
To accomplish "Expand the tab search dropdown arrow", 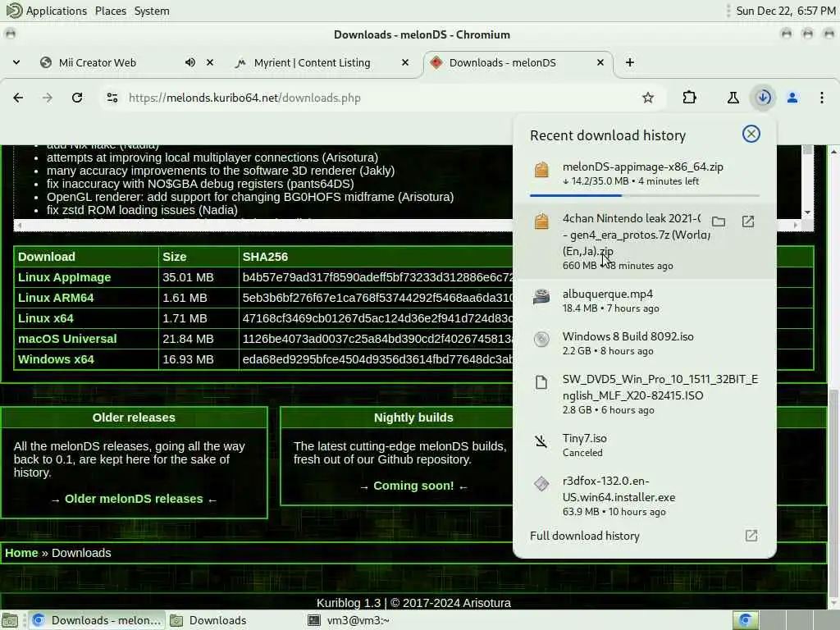I will click(x=16, y=62).
